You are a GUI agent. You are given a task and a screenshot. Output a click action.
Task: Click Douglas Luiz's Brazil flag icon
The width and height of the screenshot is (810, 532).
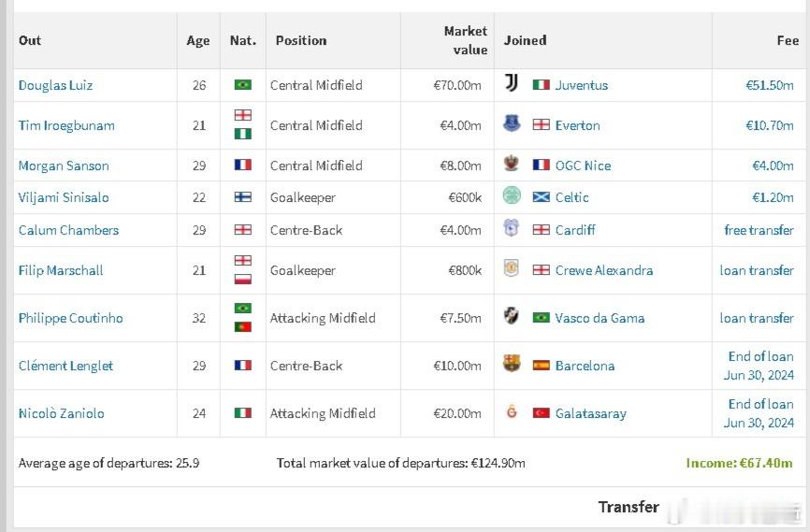coord(243,84)
